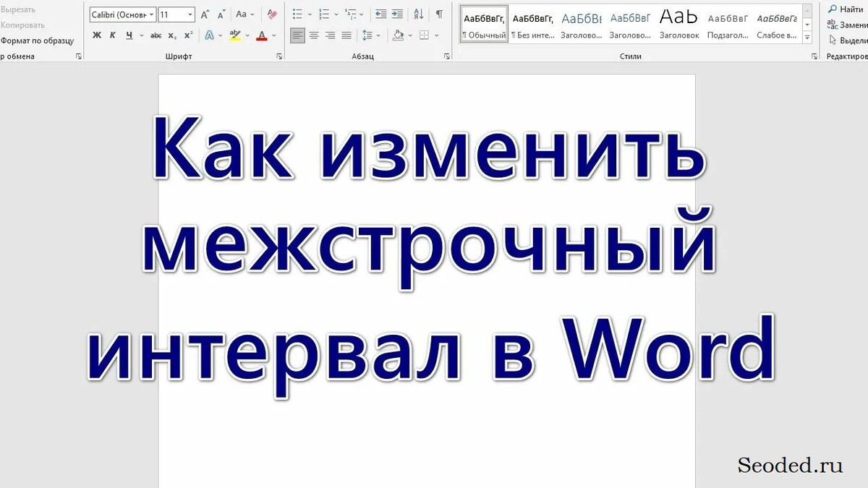The height and width of the screenshot is (488, 868).
Task: Click the borders icon in Абзац group
Action: (425, 35)
